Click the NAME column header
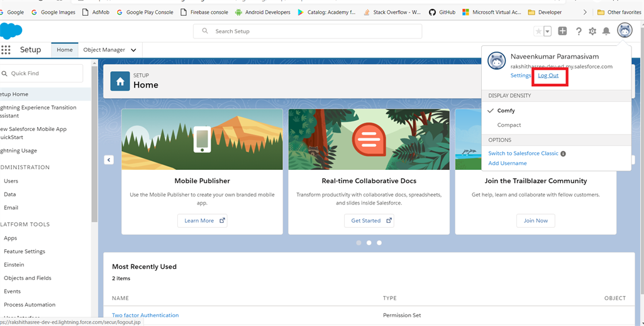644x326 pixels. 120,298
